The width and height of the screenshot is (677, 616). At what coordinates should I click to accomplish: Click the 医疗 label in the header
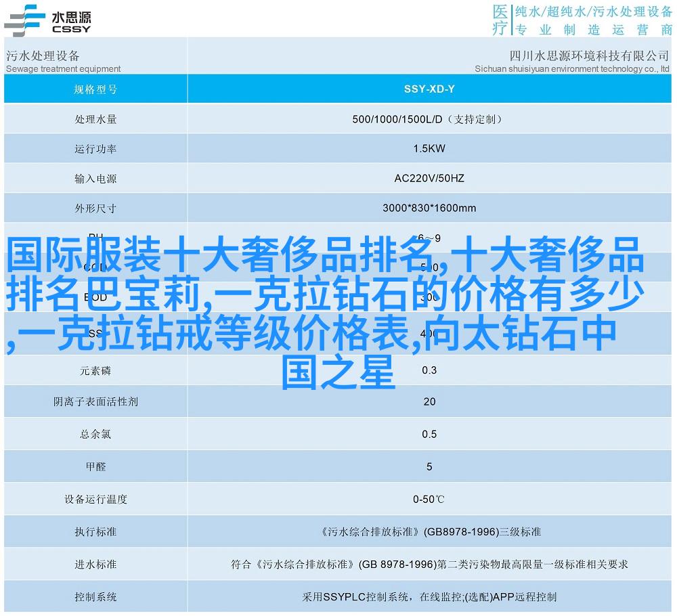tap(500, 20)
